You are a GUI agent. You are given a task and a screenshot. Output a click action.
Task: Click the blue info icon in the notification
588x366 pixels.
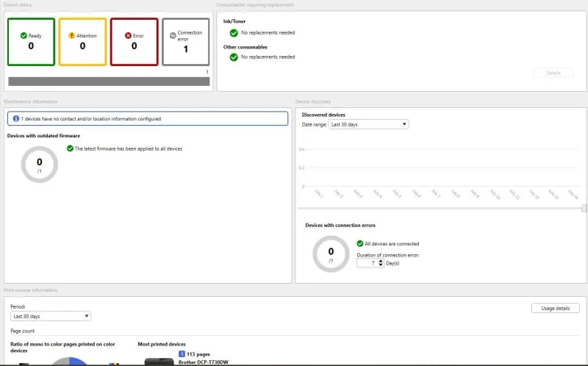(15, 118)
